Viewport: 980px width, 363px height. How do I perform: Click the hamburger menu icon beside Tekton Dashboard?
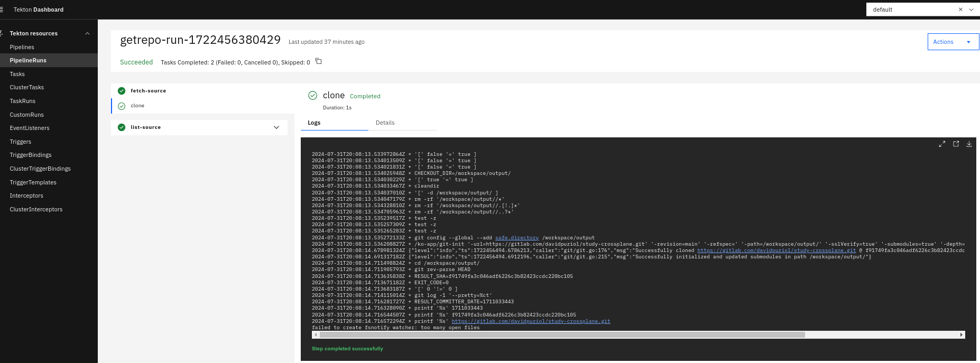[2, 10]
